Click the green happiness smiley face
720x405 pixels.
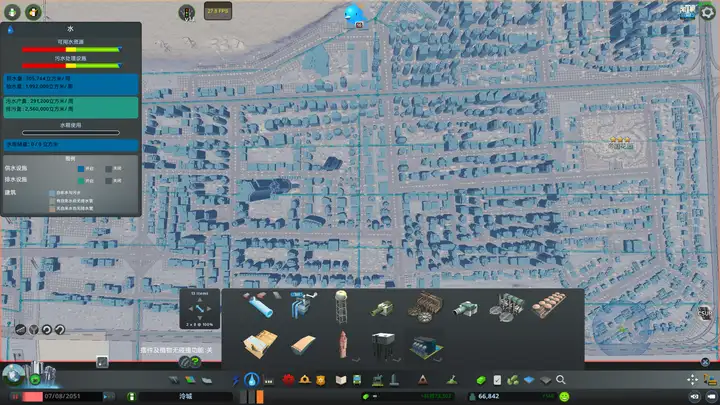tap(564, 396)
